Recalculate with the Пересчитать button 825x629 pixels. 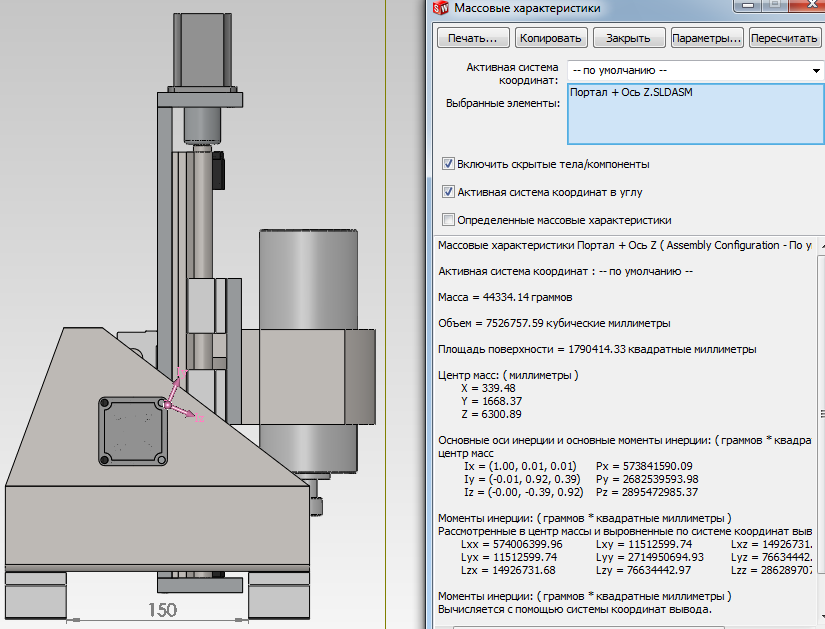pos(785,38)
